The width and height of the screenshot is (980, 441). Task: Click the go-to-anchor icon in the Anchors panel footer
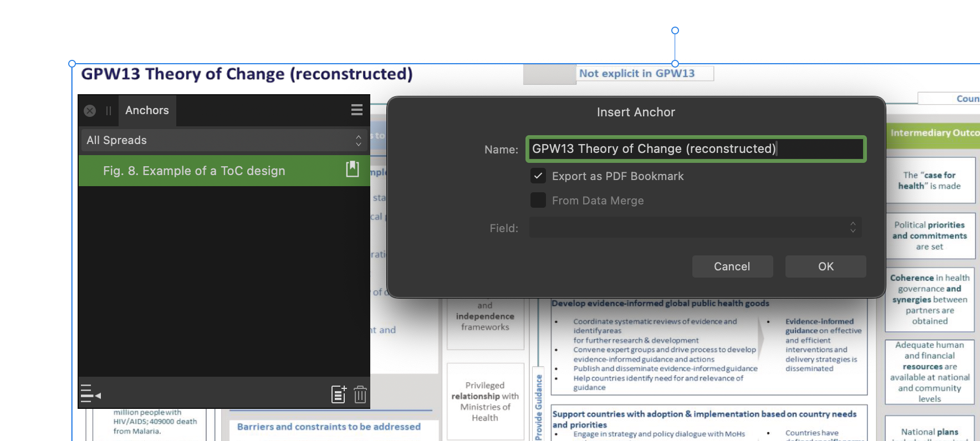coord(91,393)
